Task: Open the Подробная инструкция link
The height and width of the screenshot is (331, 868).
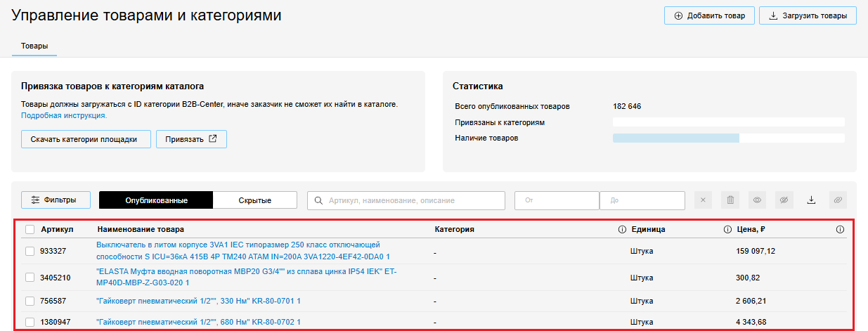Action: (64, 115)
